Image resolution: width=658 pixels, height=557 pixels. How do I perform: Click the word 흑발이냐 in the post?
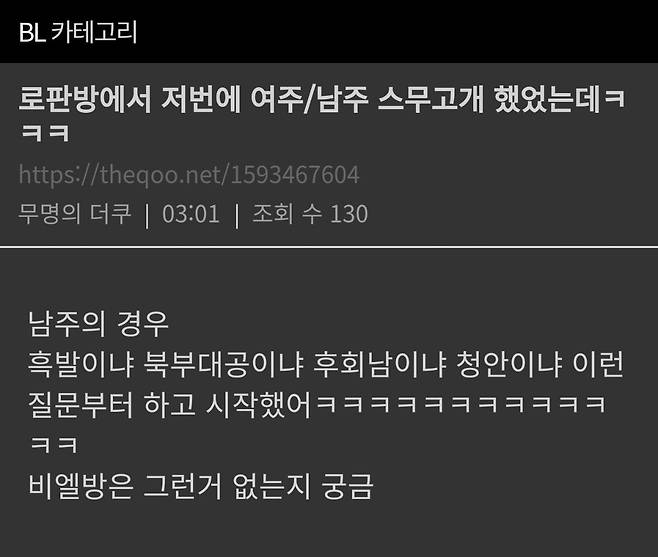coord(81,364)
